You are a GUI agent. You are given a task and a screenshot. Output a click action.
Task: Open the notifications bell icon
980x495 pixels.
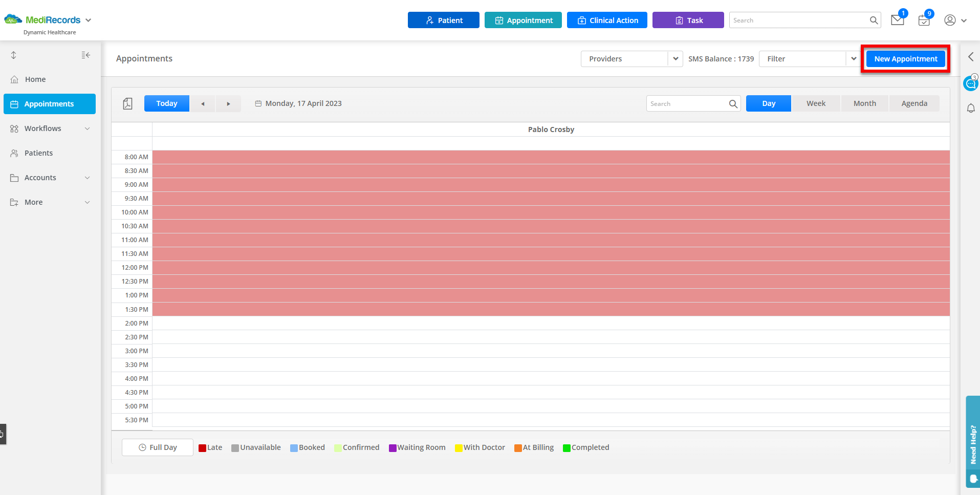point(971,108)
